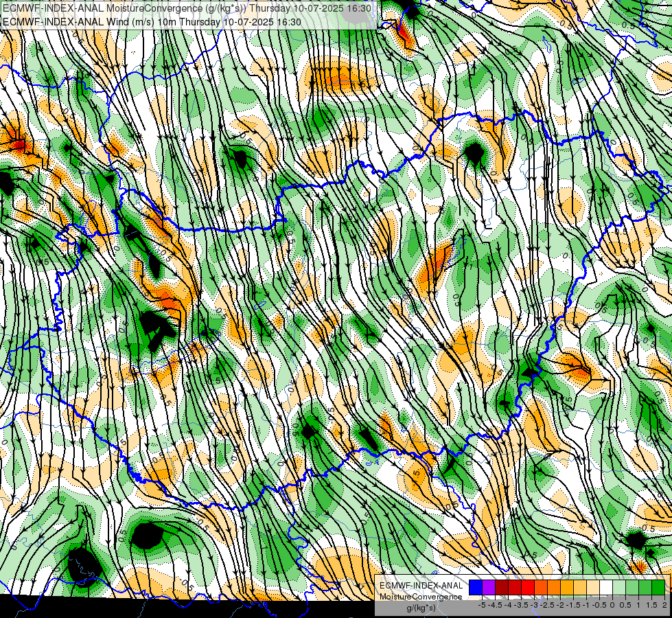Pick the pale peach swatch ending at -0.5

(x=593, y=588)
